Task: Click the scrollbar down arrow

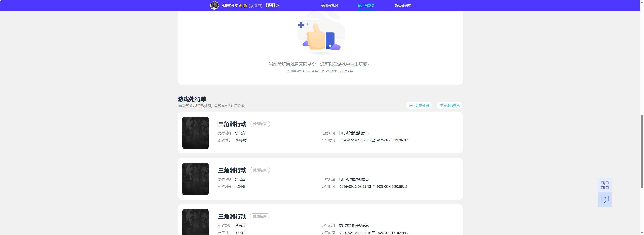Action: point(642,233)
